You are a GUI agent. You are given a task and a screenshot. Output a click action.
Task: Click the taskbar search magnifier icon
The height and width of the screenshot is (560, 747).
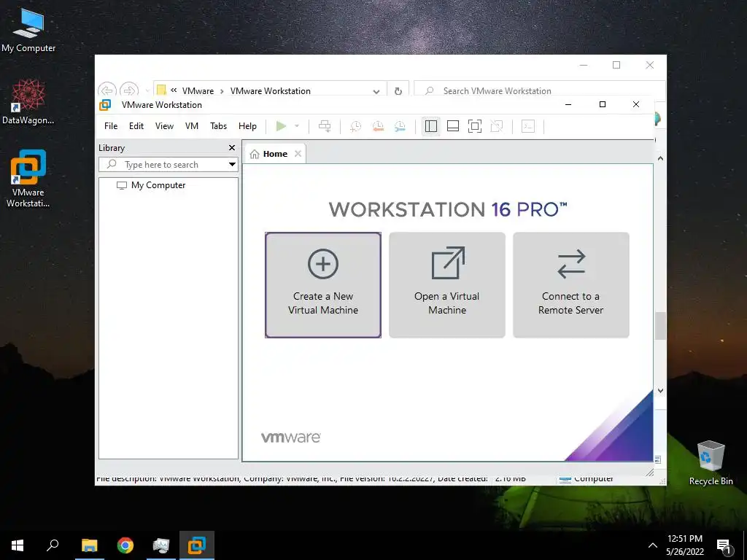(53, 545)
